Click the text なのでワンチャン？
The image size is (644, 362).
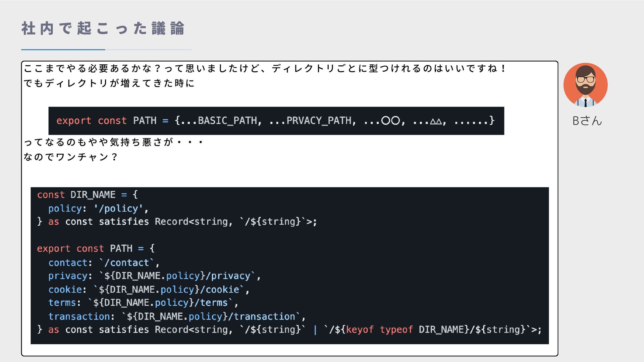pos(70,157)
